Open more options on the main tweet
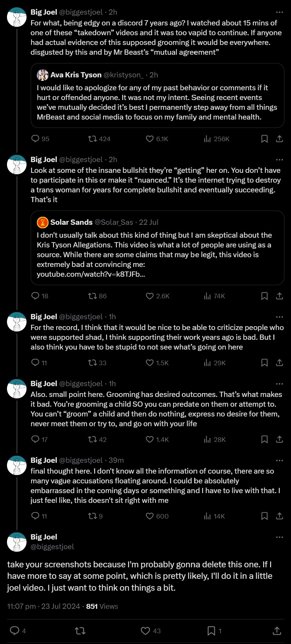This screenshot has width=291, height=644. click(279, 537)
